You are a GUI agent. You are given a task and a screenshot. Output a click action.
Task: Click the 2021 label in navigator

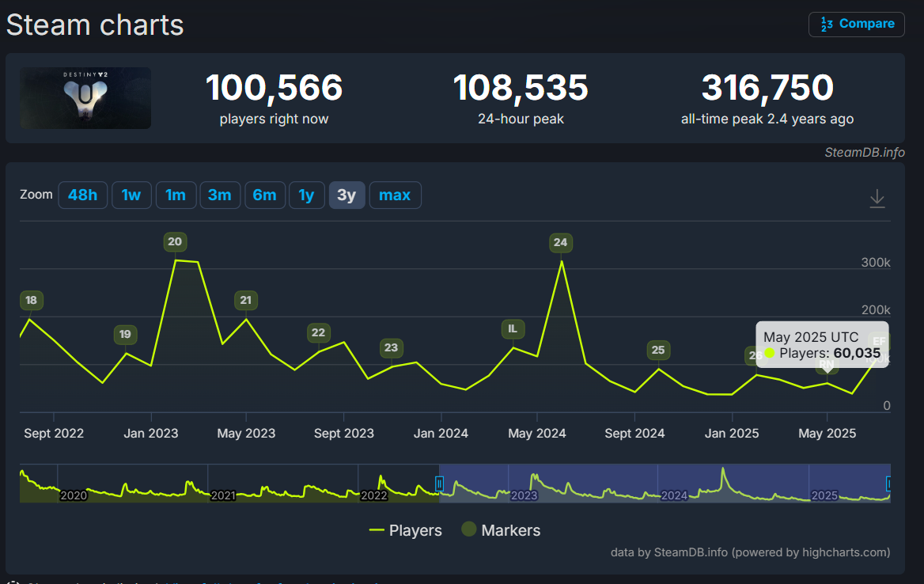click(x=223, y=495)
